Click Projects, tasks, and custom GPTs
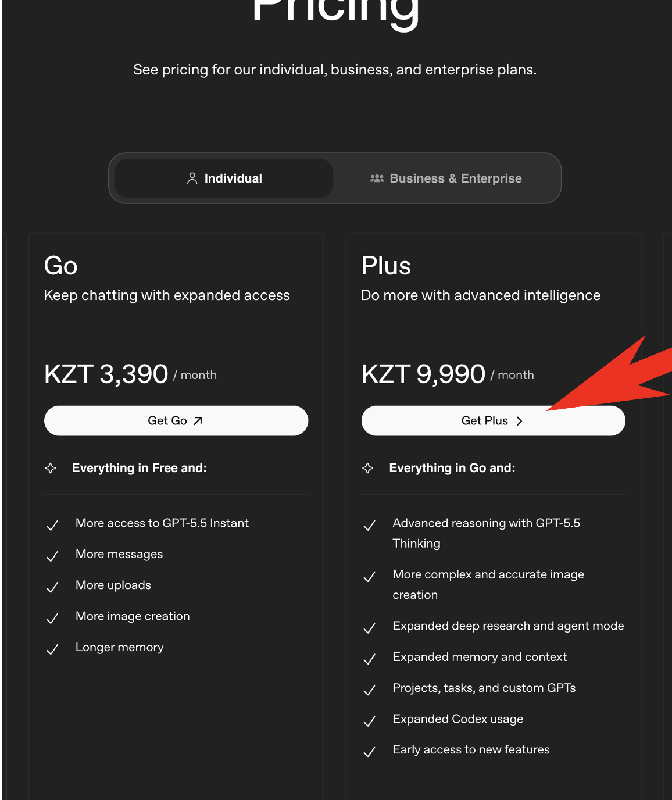 (x=484, y=688)
